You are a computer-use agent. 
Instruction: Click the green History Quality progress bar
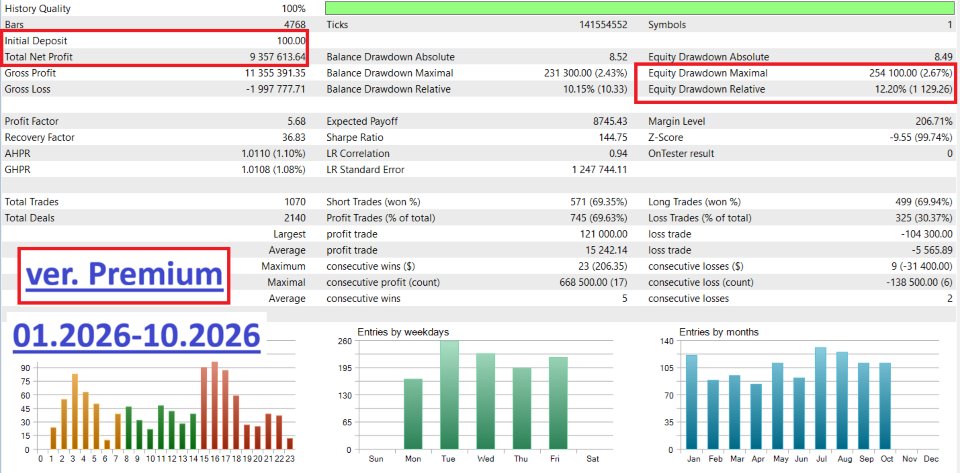pyautogui.click(x=640, y=9)
